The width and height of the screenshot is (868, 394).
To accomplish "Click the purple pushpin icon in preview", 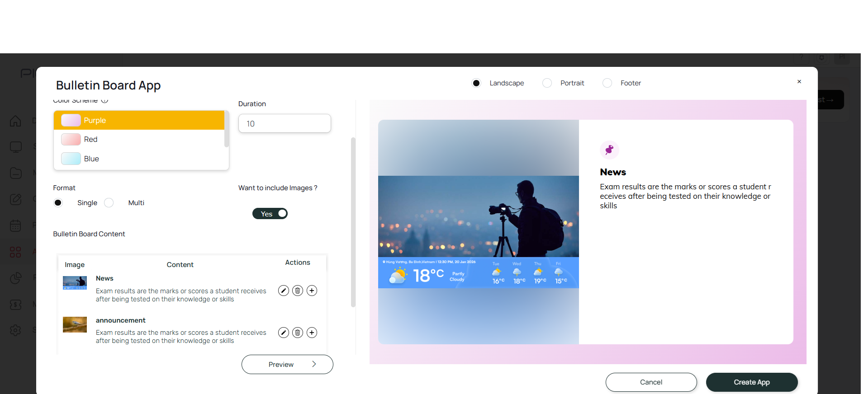I will 609,150.
